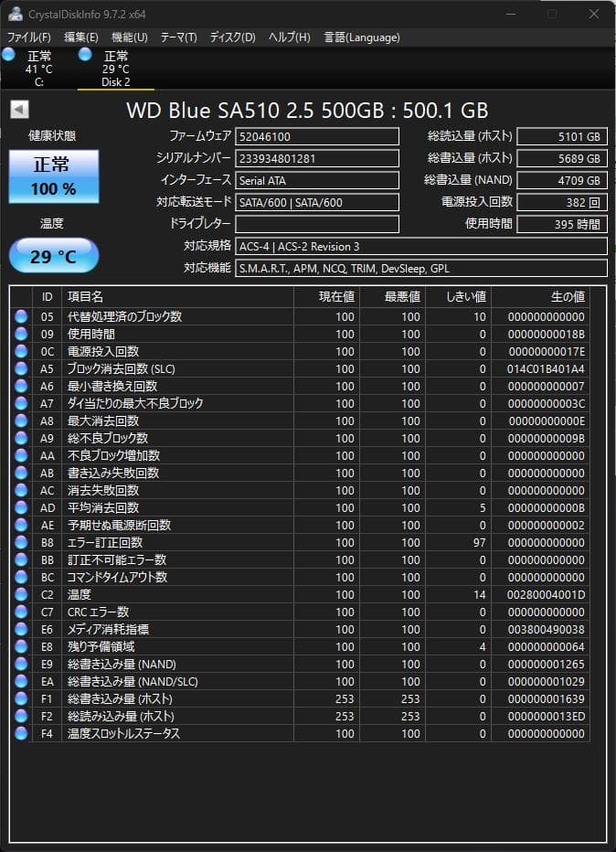616x852 pixels.
Task: Click the status icon for ID E9
Action: click(x=21, y=664)
